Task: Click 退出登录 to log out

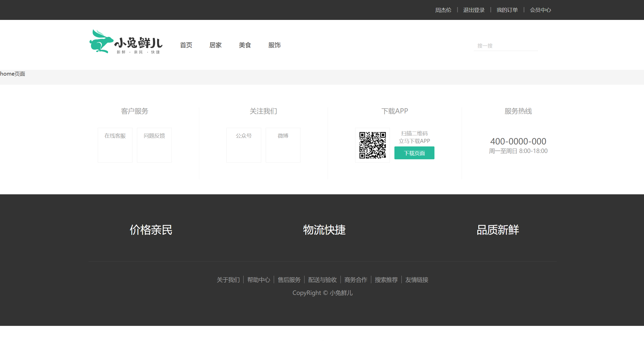Action: 474,10
